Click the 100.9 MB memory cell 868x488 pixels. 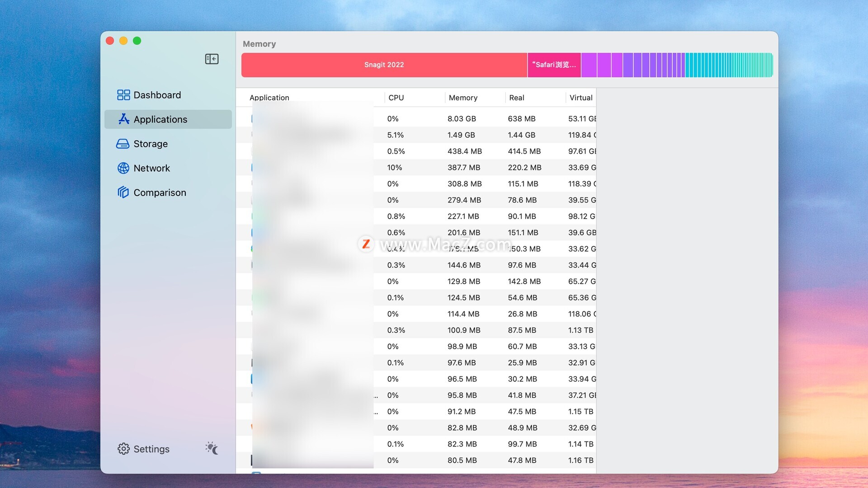pos(464,330)
